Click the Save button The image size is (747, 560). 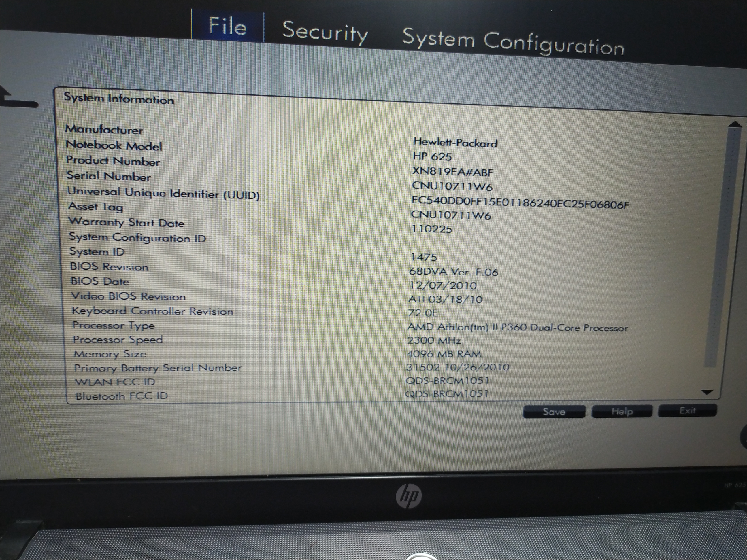click(554, 412)
